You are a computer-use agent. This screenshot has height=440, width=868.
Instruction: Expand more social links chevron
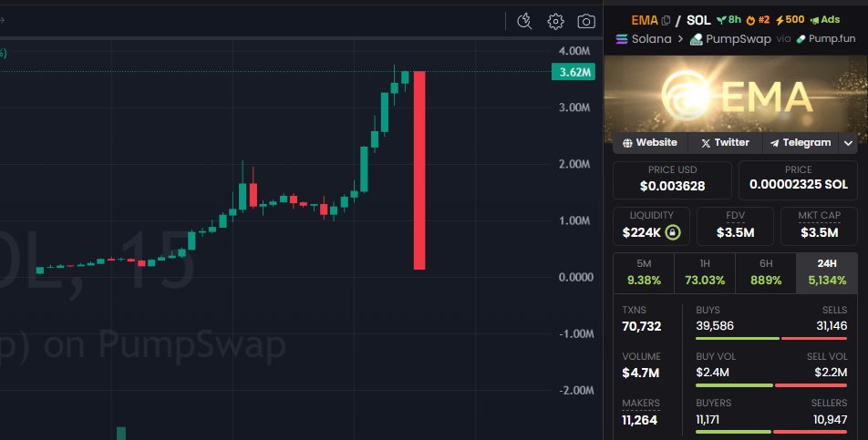(x=848, y=143)
